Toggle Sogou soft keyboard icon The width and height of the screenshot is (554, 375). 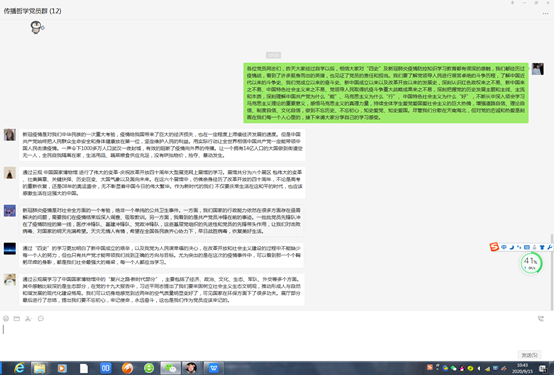point(526,247)
